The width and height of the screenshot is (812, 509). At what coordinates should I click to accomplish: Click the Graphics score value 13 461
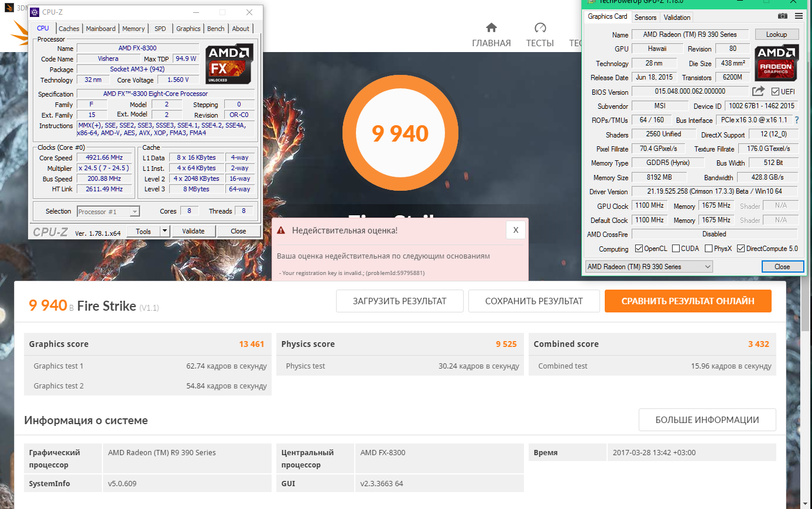(252, 344)
